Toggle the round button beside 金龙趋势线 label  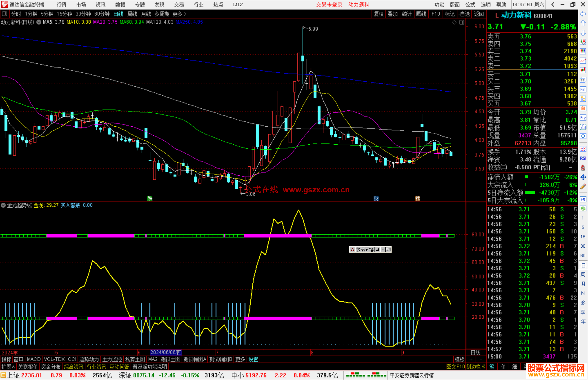click(x=3, y=205)
